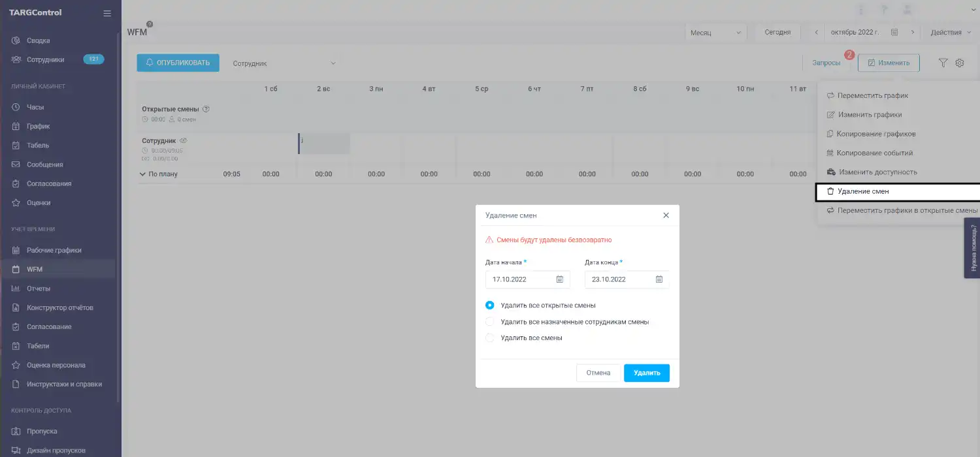This screenshot has width=980, height=457.
Task: Click the Дата начала field
Action: [x=528, y=279]
